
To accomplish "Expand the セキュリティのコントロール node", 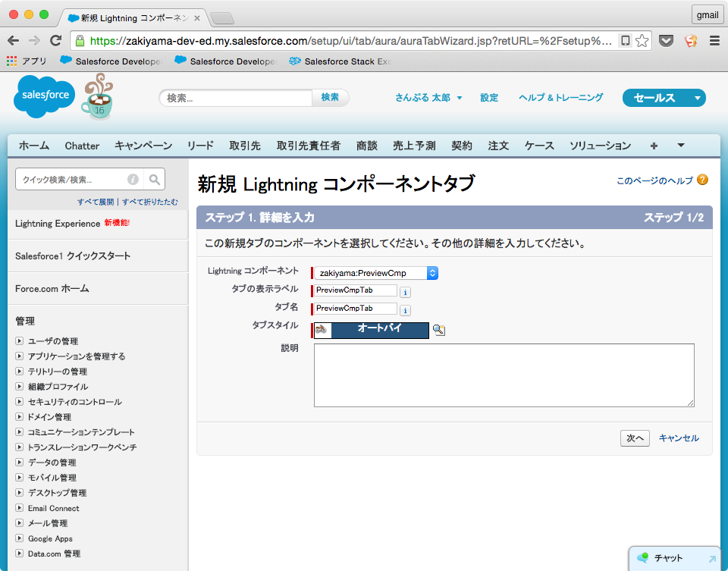I will pos(20,402).
